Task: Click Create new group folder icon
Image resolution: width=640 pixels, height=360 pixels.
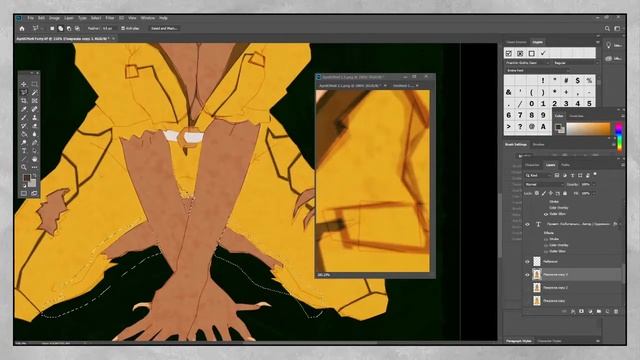Action: point(599,311)
